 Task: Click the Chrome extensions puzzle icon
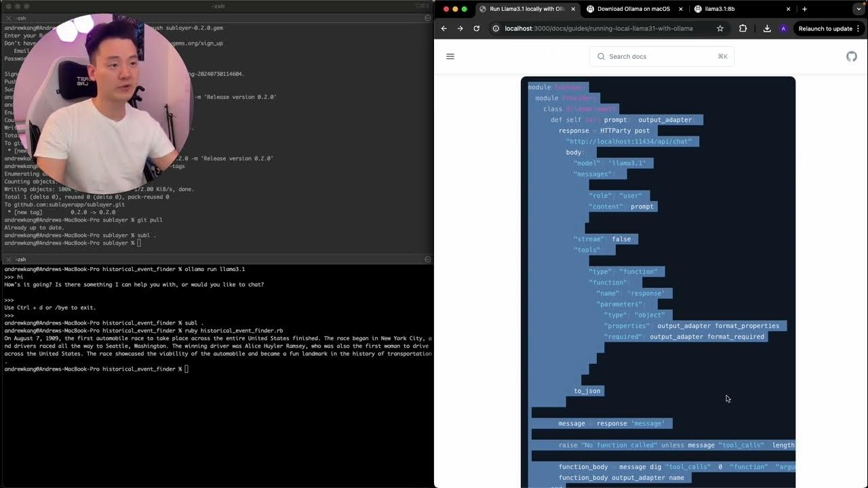click(x=743, y=28)
